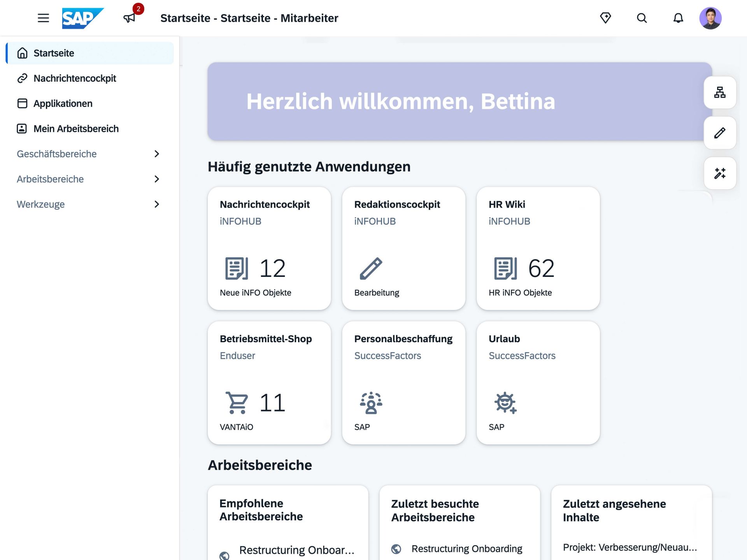This screenshot has height=560, width=747.
Task: Click the count 11 on Betriebsmittel-Shop tile
Action: [x=272, y=402]
